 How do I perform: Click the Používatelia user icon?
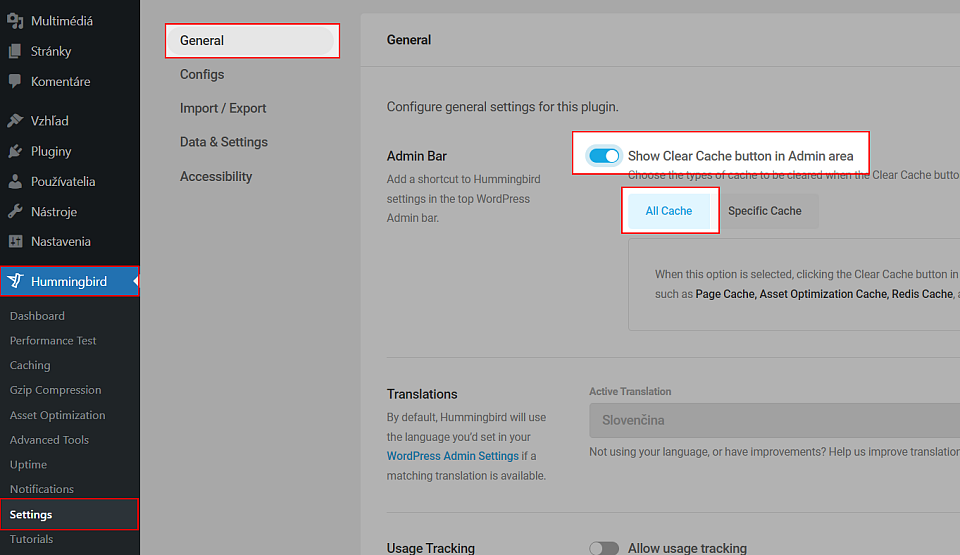point(15,181)
